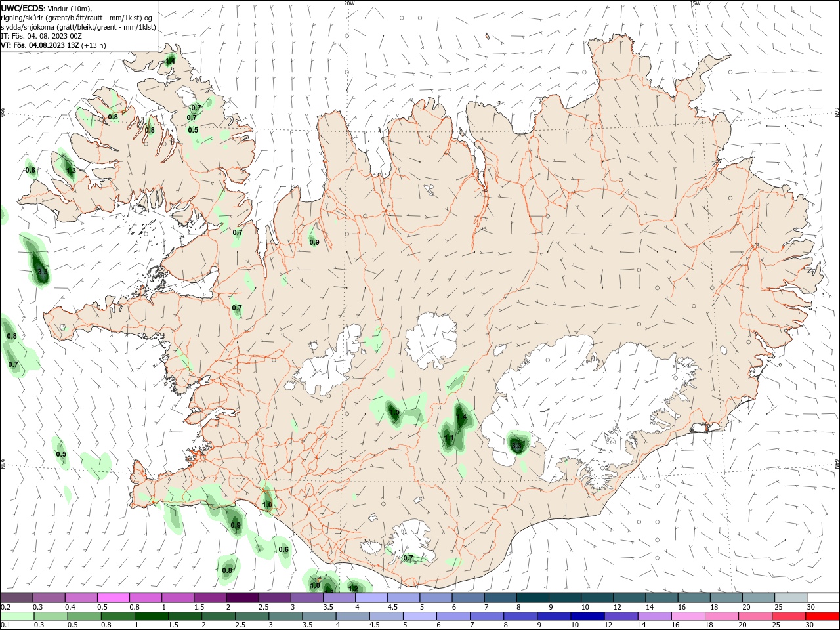This screenshot has width=840, height=630.
Task: Select the slate-blue snow swatch labeled 6
Action: pos(468,598)
